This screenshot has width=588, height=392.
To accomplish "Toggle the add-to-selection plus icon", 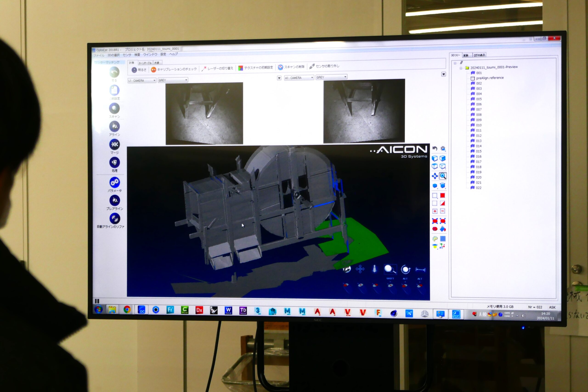I will 435,211.
